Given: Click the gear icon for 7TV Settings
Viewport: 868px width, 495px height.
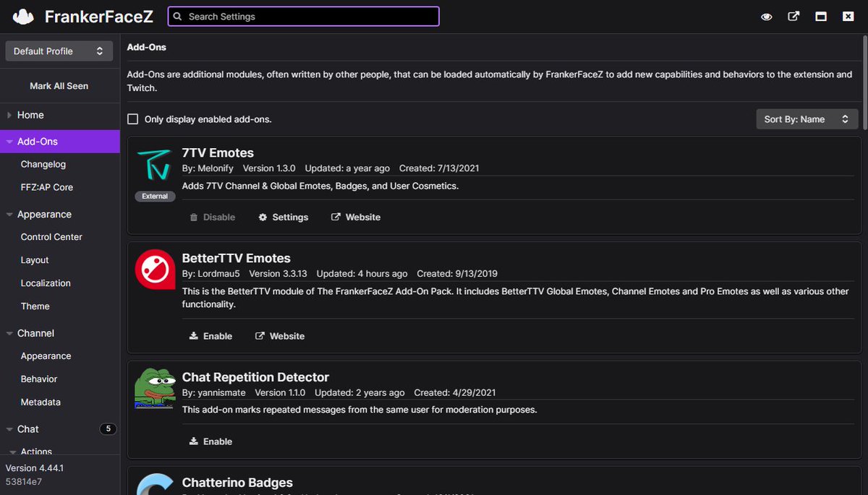Looking at the screenshot, I should pyautogui.click(x=263, y=217).
